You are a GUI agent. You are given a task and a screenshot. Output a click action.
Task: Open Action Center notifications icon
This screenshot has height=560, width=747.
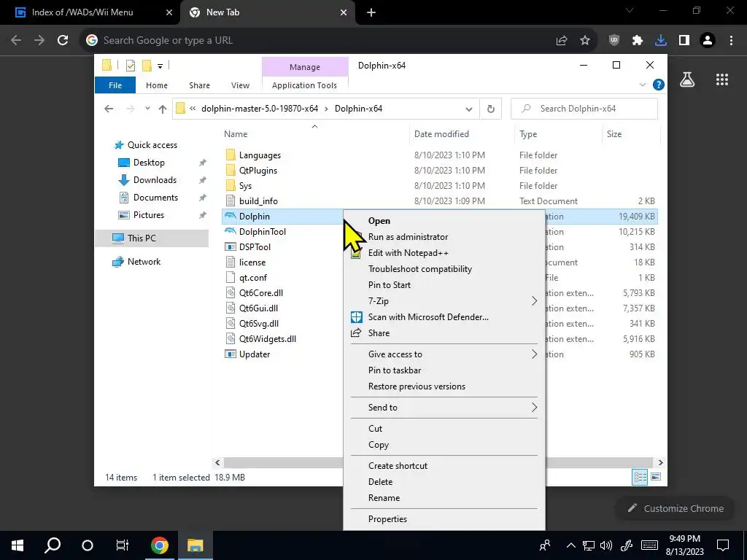point(723,545)
